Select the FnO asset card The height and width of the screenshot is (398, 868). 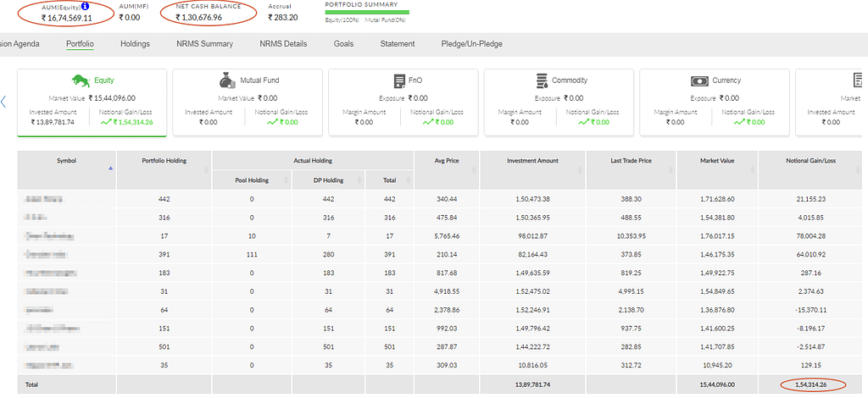[x=403, y=102]
